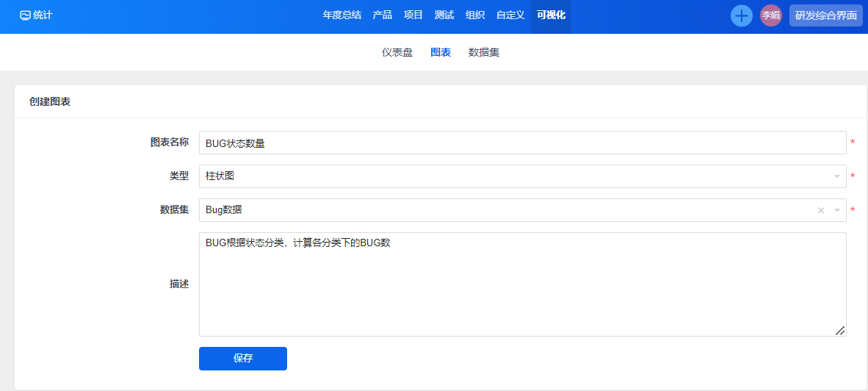
Task: Open the 自定义 menu item
Action: click(510, 15)
